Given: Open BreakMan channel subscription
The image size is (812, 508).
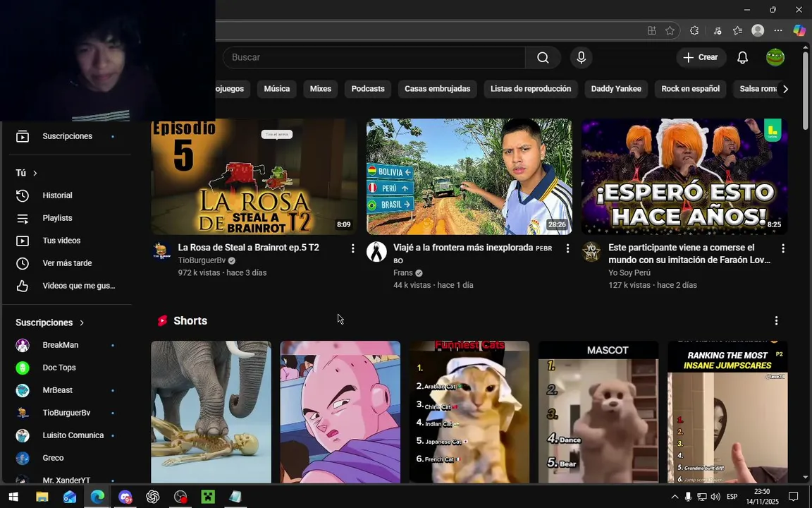Looking at the screenshot, I should (68, 345).
